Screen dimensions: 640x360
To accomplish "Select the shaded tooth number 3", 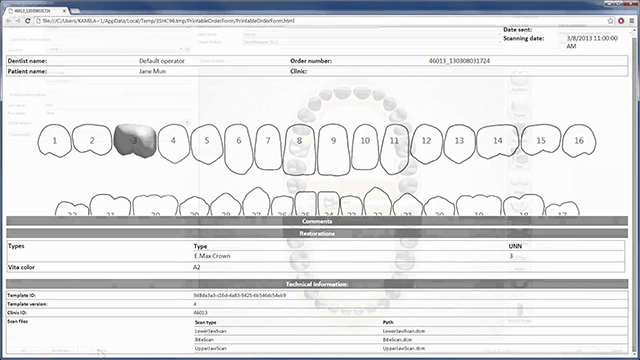I will [x=135, y=141].
